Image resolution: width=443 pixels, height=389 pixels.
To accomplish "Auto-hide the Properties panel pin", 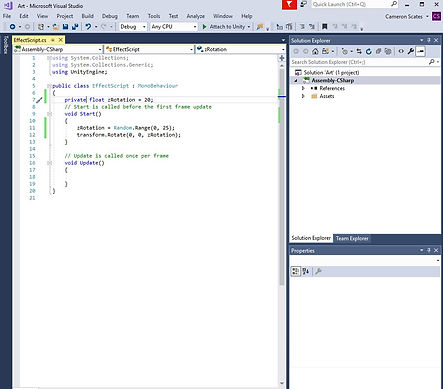I will 429,250.
